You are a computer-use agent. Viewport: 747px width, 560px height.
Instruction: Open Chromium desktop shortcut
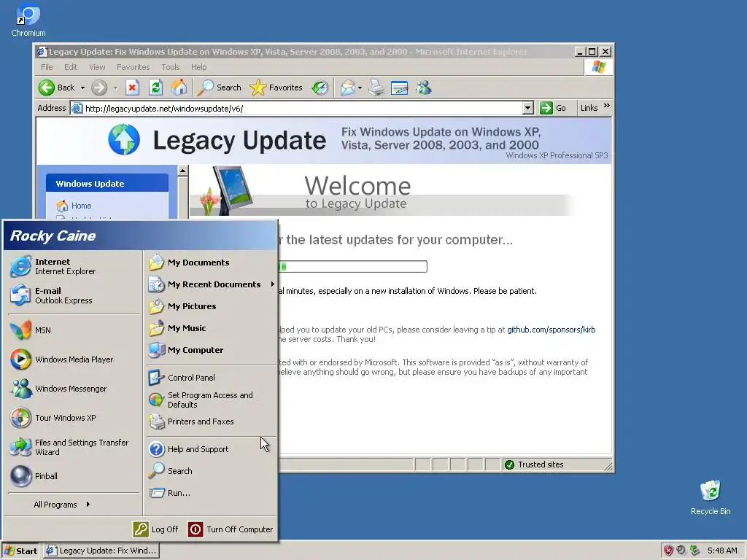click(x=28, y=20)
